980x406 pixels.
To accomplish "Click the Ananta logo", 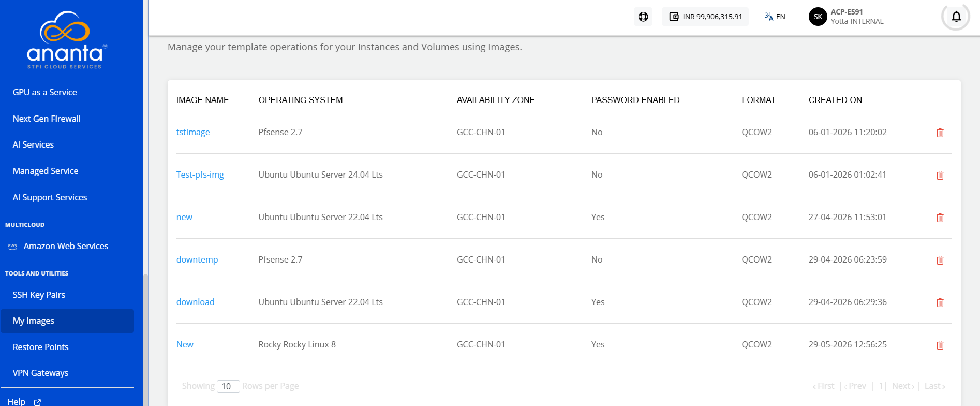I will (66, 40).
